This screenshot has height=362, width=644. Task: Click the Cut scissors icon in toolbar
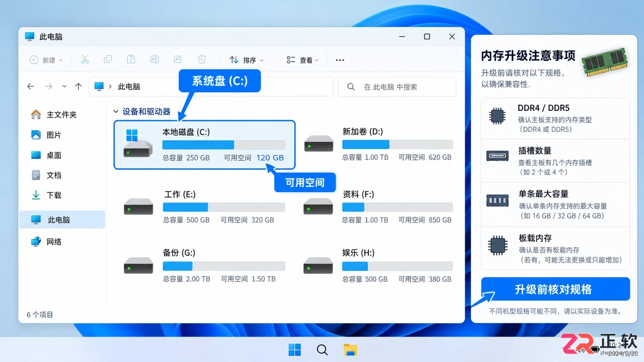(x=85, y=59)
